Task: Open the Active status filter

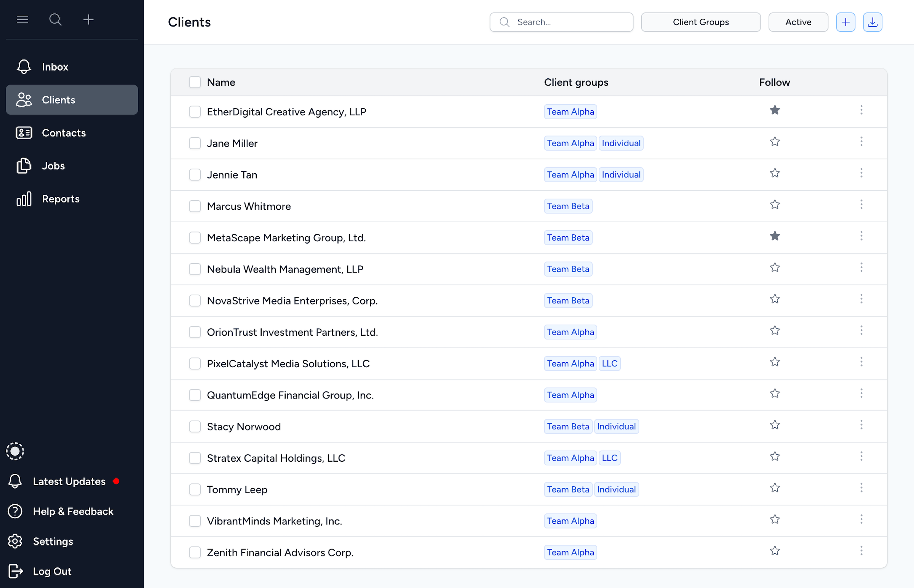Action: point(798,22)
